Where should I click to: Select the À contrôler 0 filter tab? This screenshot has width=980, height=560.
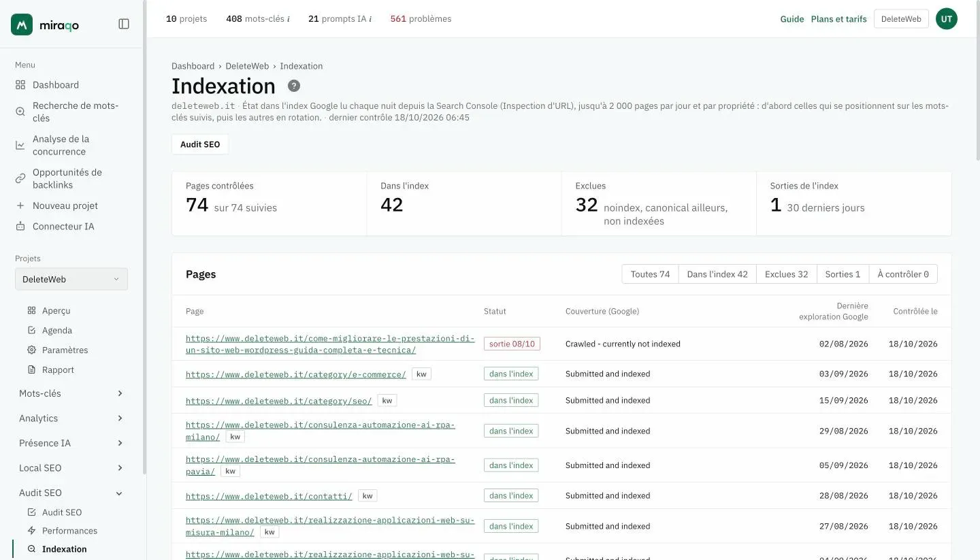tap(903, 274)
